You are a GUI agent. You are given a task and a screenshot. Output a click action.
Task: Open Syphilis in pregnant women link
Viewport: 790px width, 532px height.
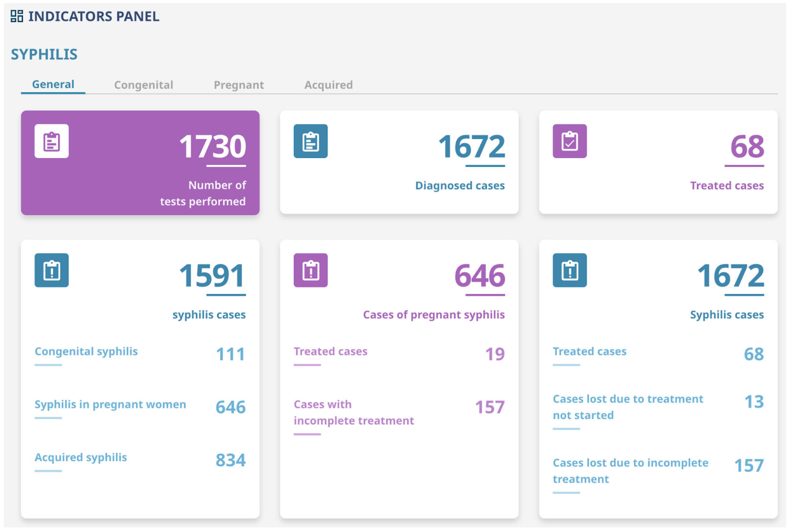(x=110, y=404)
